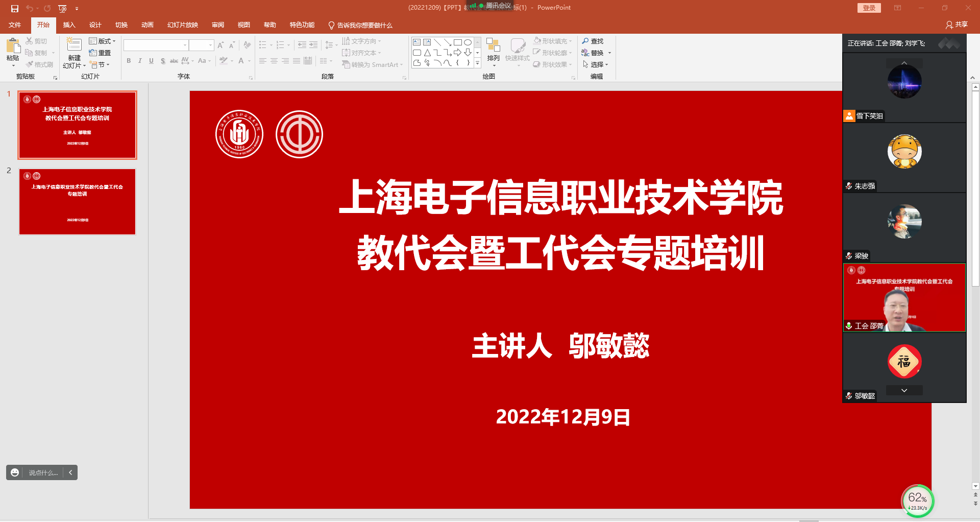Open the Select (选择) dropdown menu
980x522 pixels.
click(x=596, y=64)
